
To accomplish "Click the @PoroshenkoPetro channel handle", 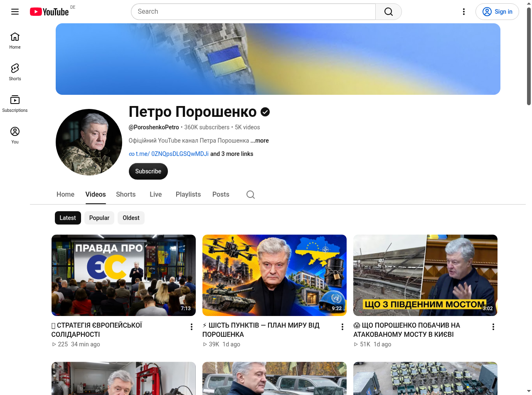I will click(x=154, y=127).
